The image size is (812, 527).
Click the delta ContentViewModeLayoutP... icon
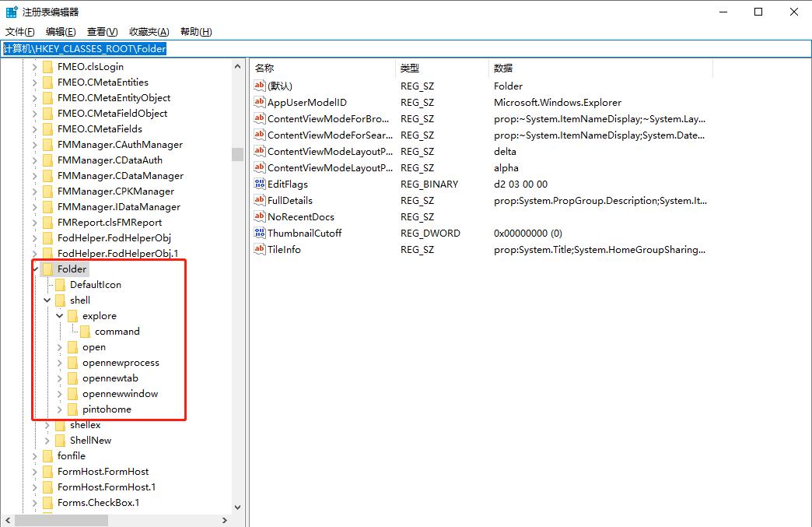[x=260, y=151]
